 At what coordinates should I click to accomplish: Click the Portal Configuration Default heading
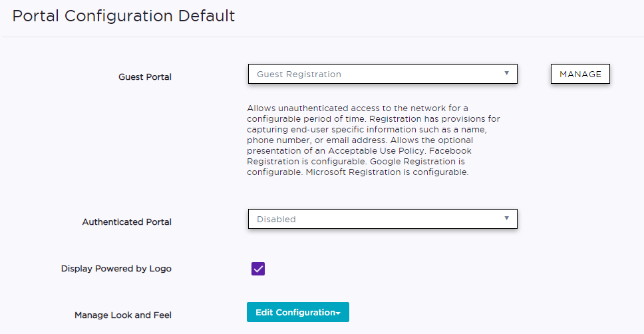124,16
